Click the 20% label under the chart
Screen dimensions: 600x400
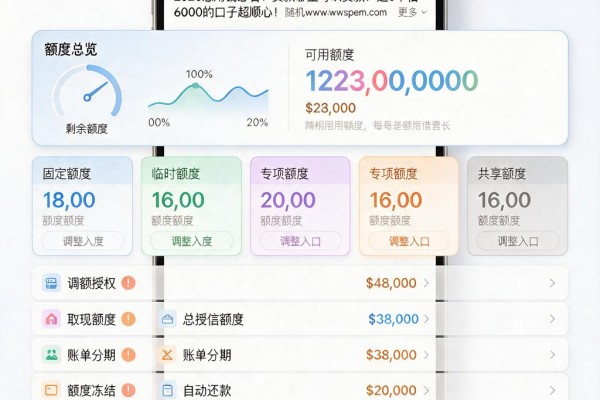point(257,122)
